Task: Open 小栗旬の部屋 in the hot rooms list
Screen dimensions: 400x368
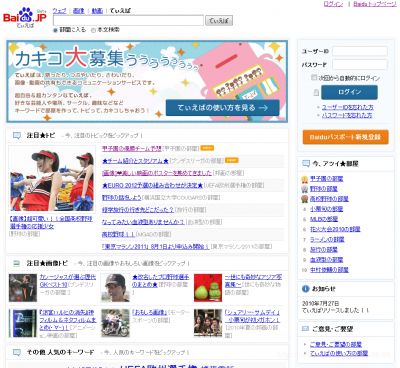Action: (x=327, y=209)
